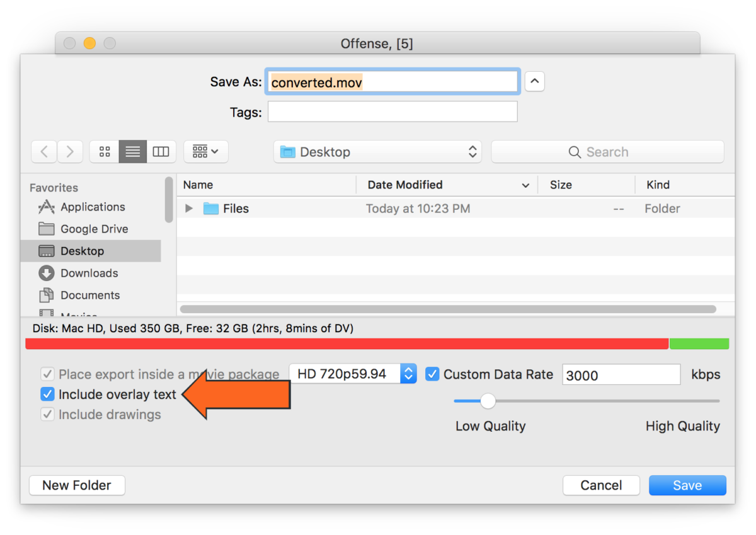Switch to column view

coord(161,152)
